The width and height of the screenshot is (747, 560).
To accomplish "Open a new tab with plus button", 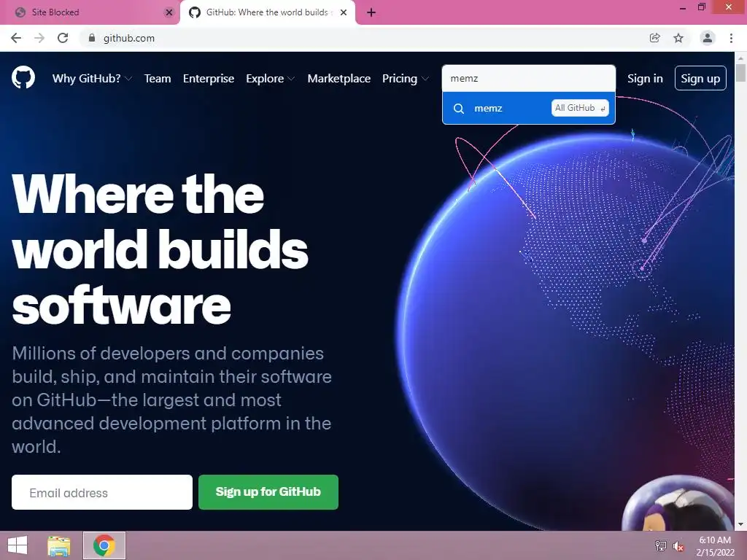I will point(371,12).
